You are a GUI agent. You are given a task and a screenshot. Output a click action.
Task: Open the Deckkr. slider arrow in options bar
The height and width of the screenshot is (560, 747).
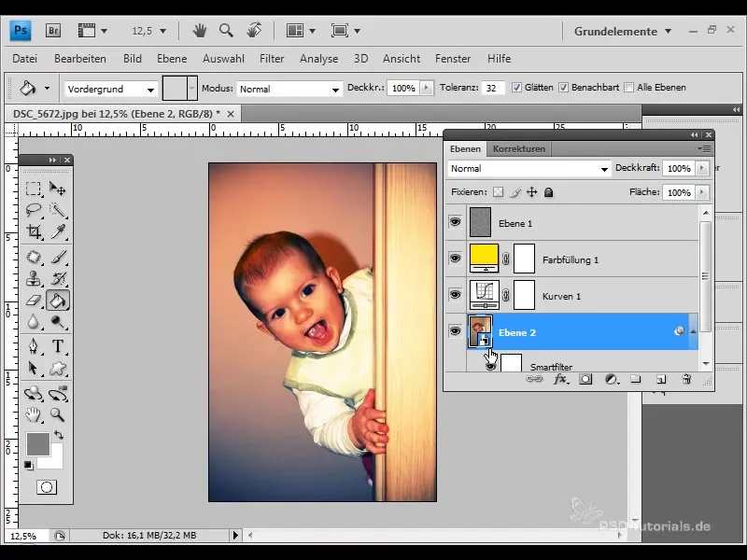coord(427,88)
